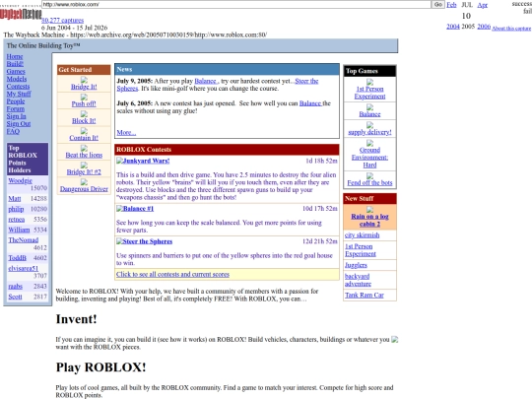This screenshot has height=399, width=532.
Task: Open Matt's profile link
Action: coord(15,198)
